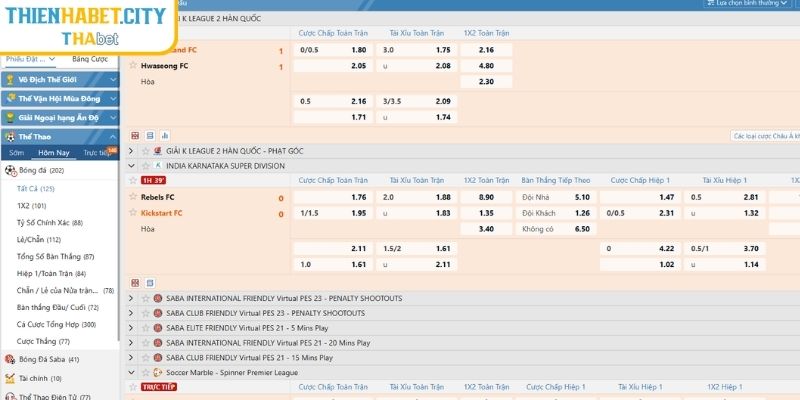Viewport: 800px width, 400px height.
Task: Click the Bóng đá football icon
Action: [11, 170]
